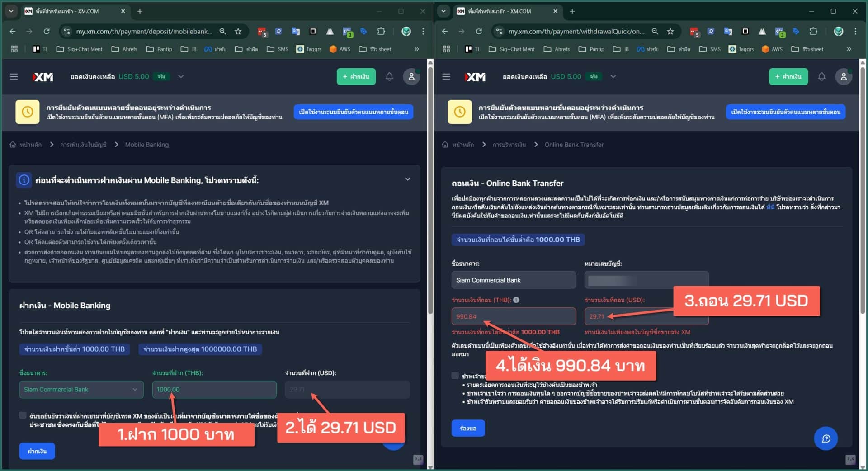Open Siam Commercial Bank dropdown in deposit form

pyautogui.click(x=81, y=390)
